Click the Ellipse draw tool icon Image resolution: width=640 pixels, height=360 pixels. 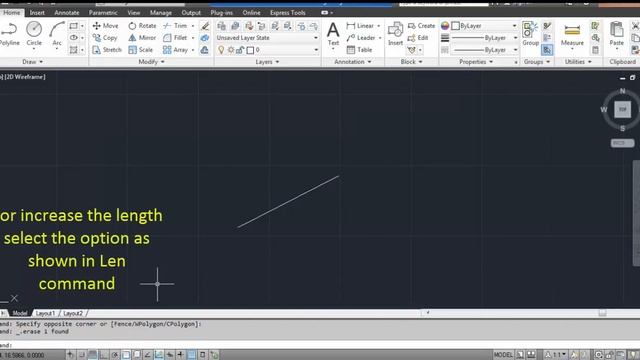click(73, 38)
